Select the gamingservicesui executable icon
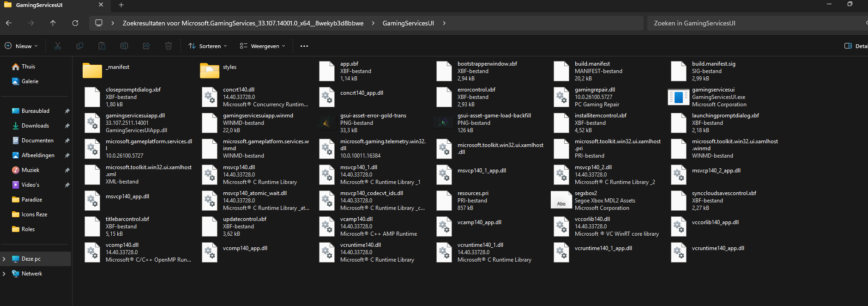 pyautogui.click(x=679, y=97)
